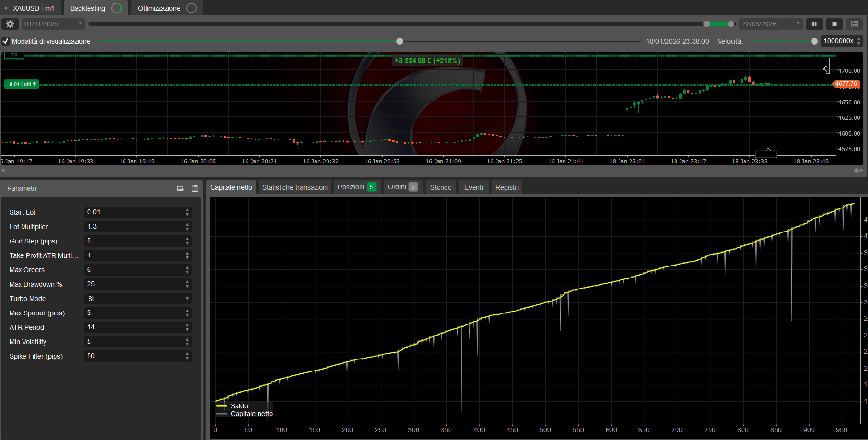Save current parameters with the floppy icon

point(194,188)
